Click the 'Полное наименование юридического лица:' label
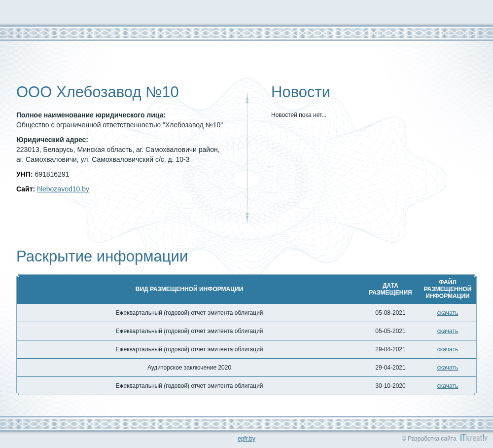 click(91, 115)
